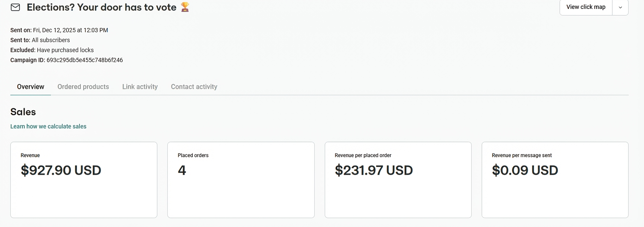
Task: Click the View click map button
Action: point(585,7)
